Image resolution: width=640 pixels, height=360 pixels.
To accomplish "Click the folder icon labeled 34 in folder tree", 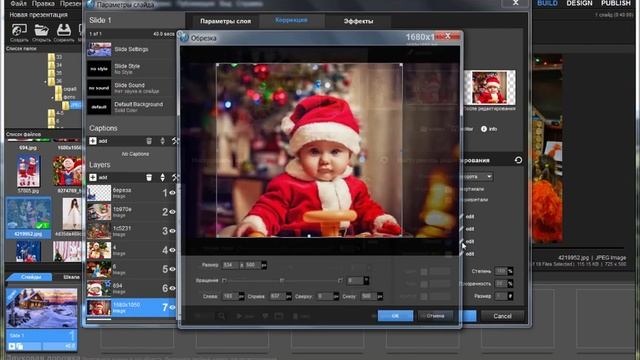I will click(51, 65).
